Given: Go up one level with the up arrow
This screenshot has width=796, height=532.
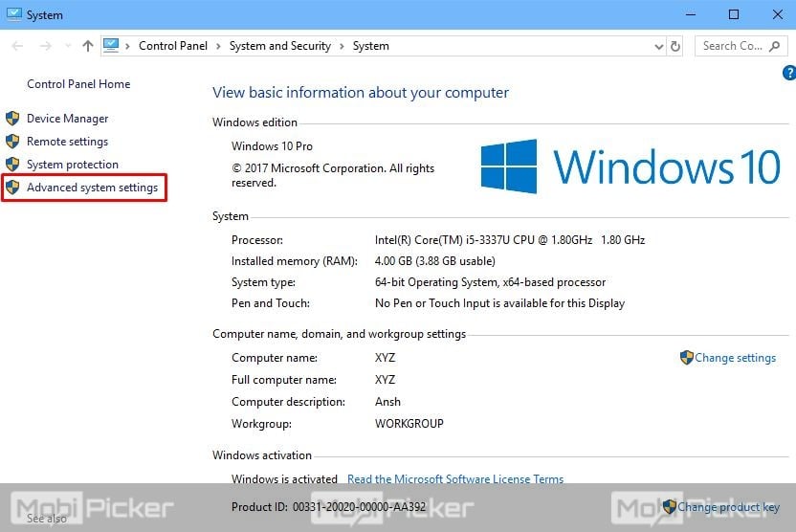Looking at the screenshot, I should [x=88, y=46].
